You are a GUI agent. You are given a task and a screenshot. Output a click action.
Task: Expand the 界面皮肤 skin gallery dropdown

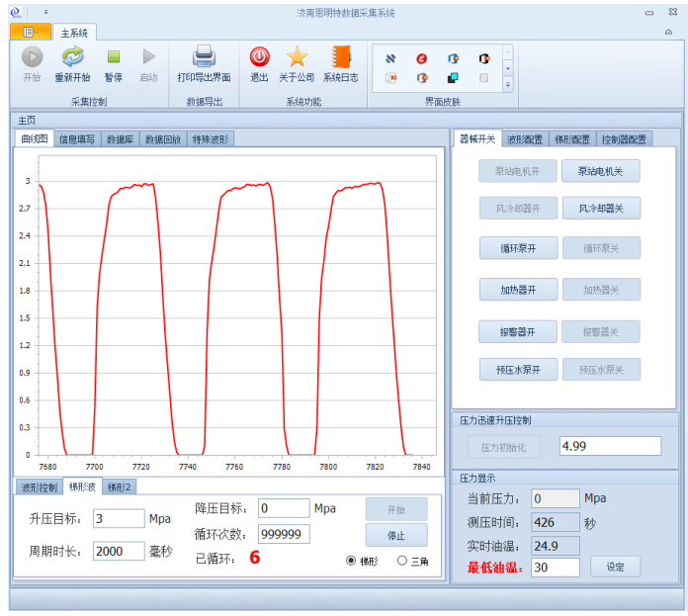point(508,85)
